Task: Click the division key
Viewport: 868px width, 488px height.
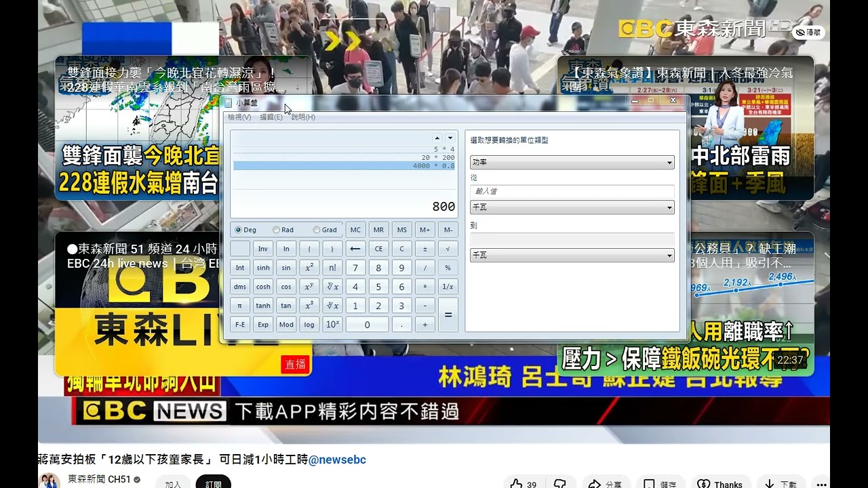Action: point(425,268)
